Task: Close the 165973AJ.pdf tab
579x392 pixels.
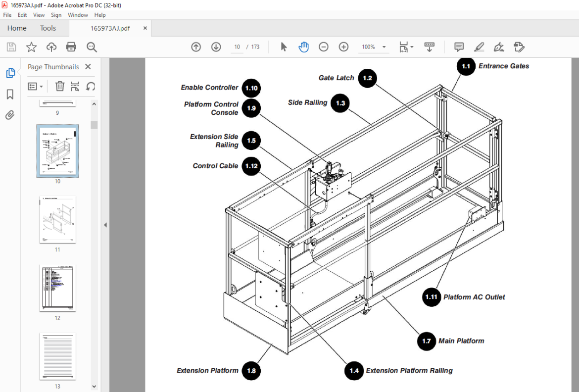Action: point(145,28)
